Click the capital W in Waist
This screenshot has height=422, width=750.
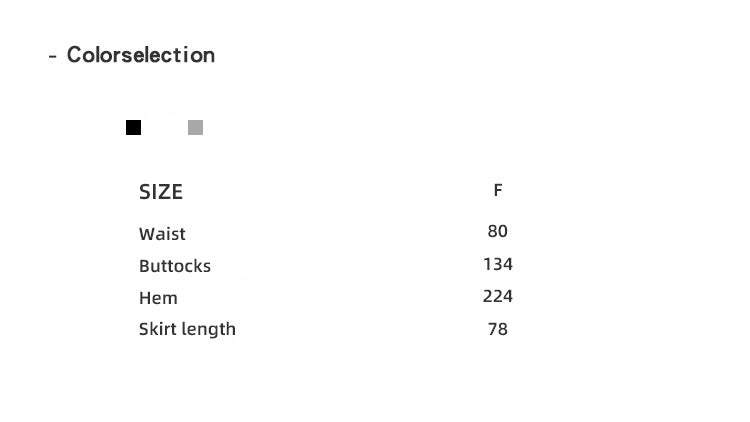pos(147,234)
